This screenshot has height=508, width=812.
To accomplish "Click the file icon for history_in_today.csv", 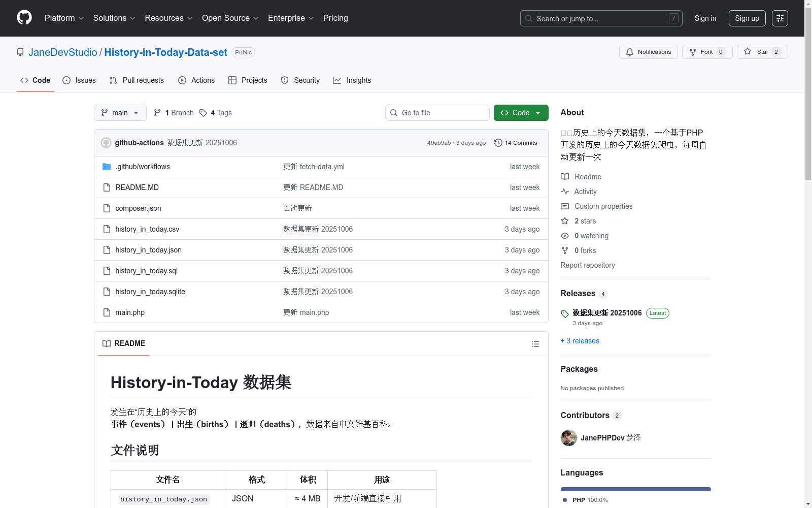I will [107, 229].
